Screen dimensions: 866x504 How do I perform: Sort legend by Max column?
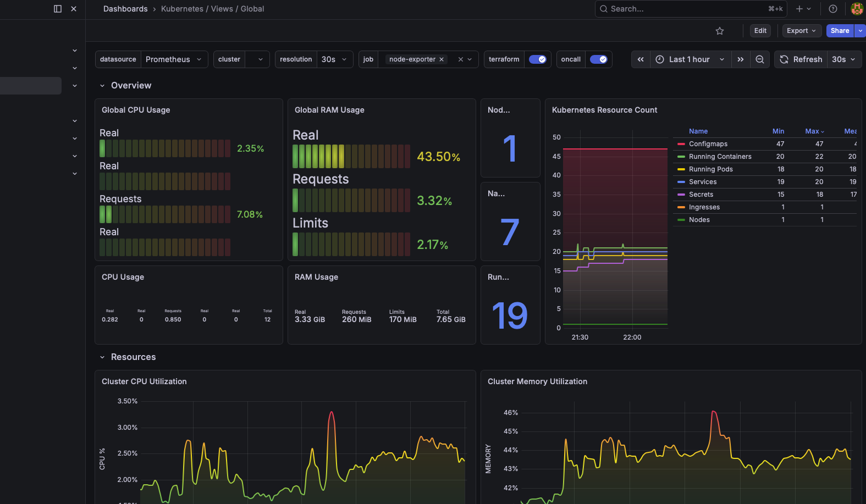click(814, 131)
